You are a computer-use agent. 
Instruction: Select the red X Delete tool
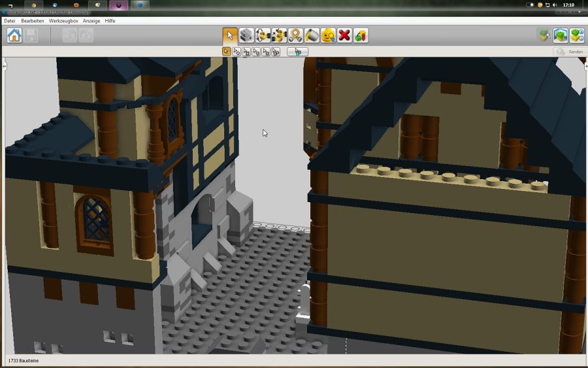click(x=344, y=35)
